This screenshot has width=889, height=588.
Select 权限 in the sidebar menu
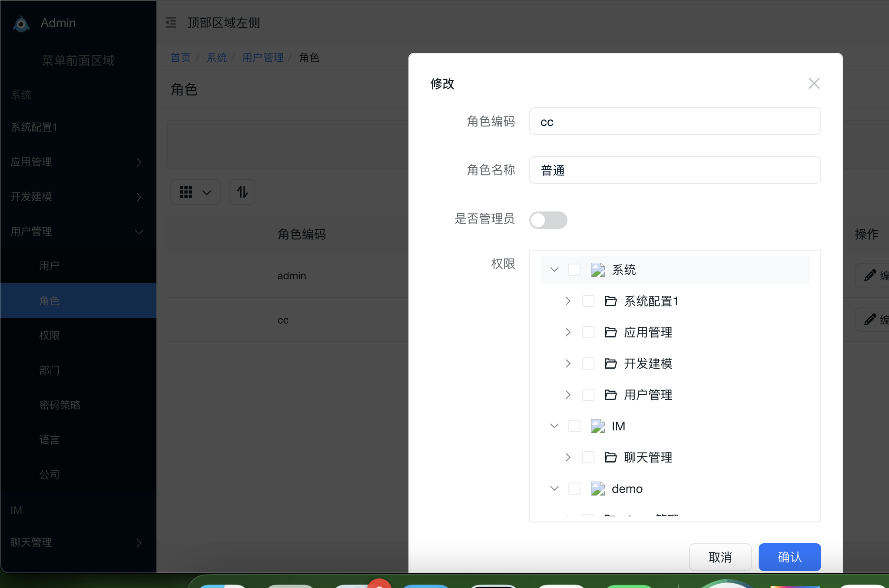[49, 335]
